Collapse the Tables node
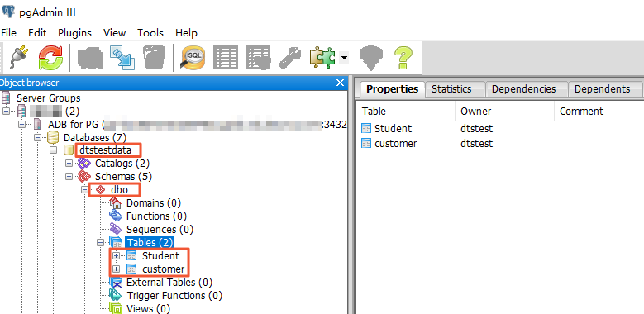 coord(100,242)
